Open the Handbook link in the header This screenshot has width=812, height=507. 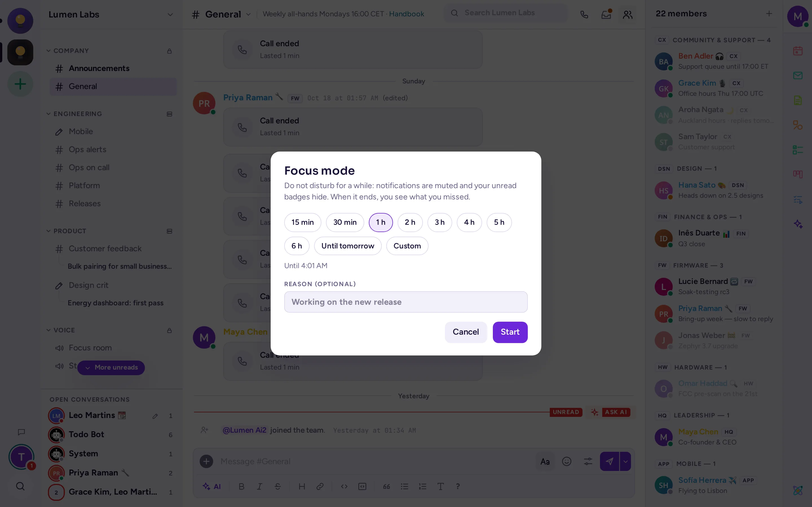(406, 14)
